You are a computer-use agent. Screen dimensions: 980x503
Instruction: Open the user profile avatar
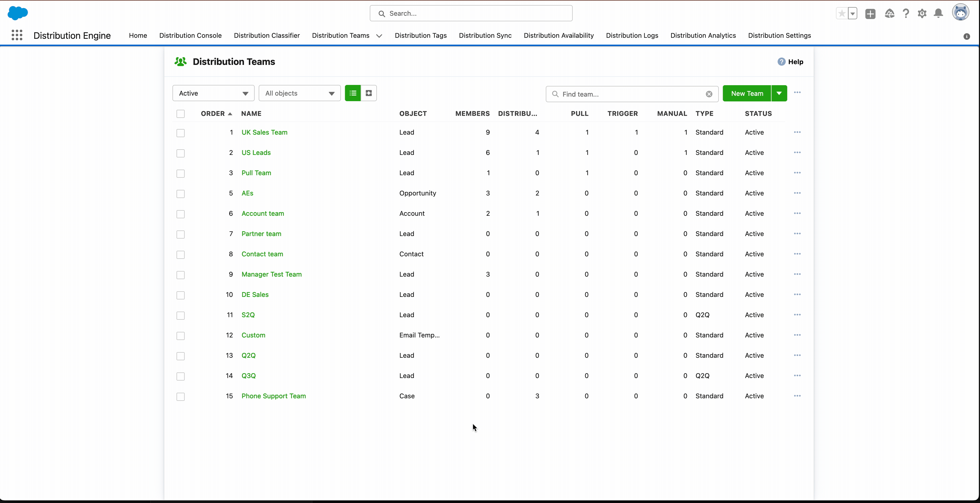point(961,12)
